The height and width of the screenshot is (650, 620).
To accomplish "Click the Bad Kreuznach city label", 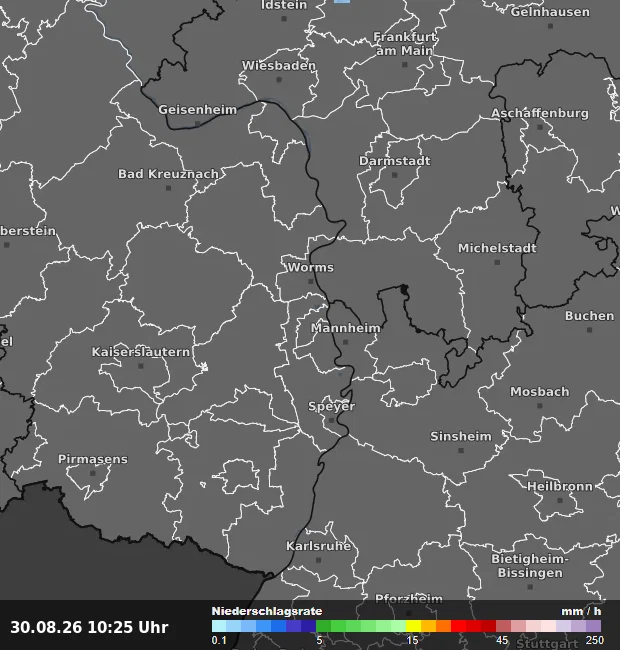I will coord(168,174).
